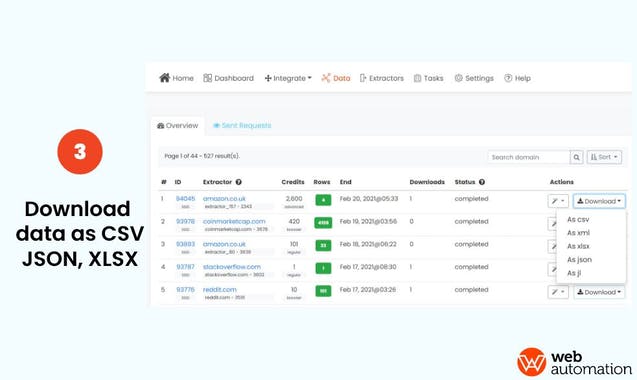The width and height of the screenshot is (637, 380).
Task: Open job ID 94045
Action: tap(185, 199)
